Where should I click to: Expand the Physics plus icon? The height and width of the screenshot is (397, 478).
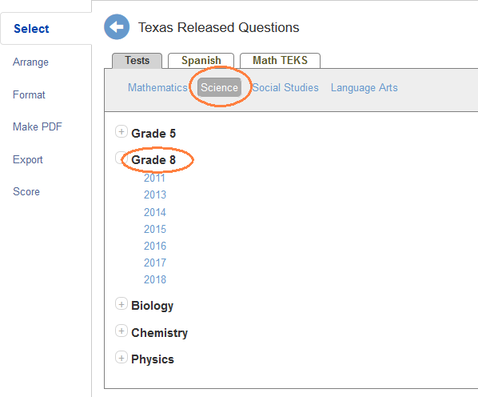[x=121, y=358]
